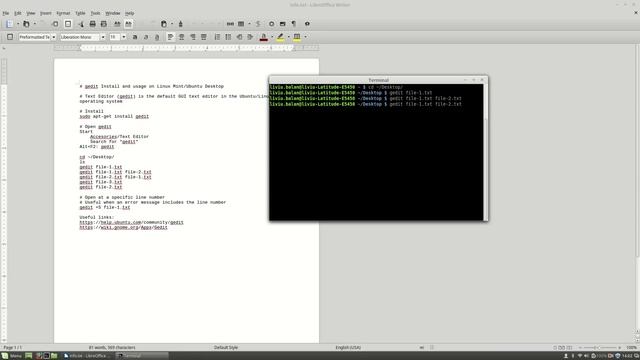Image resolution: width=640 pixels, height=360 pixels.
Task: Expand the Paste options dropdown arrow
Action: [171, 24]
